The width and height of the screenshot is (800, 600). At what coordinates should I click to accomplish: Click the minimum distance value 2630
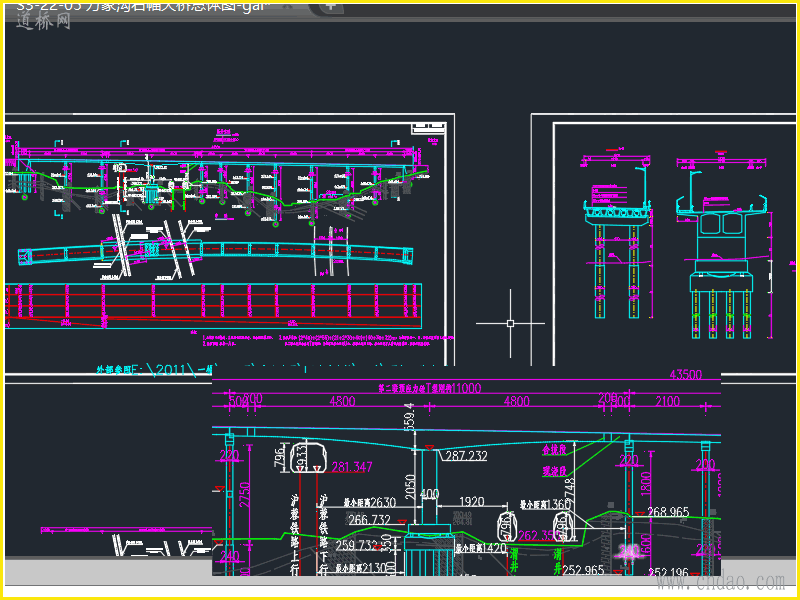click(383, 503)
